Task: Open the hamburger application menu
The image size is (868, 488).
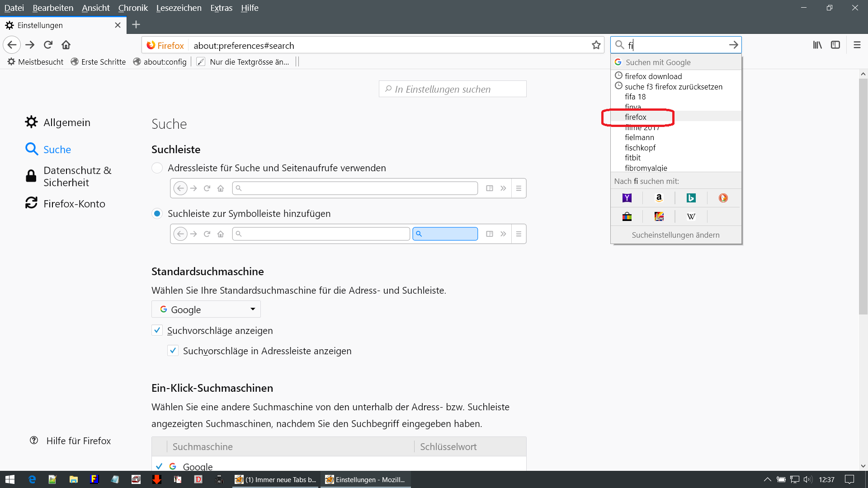Action: pos(857,45)
